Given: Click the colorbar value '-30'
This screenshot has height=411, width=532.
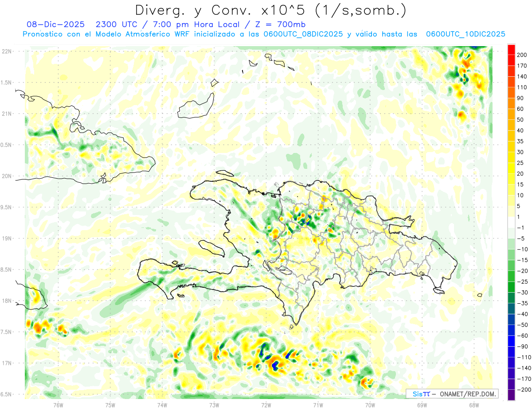Looking at the screenshot, I should coord(523,293).
